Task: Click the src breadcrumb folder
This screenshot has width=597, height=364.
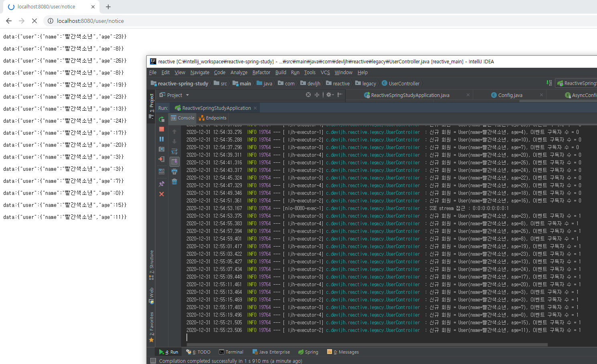Action: coord(221,83)
